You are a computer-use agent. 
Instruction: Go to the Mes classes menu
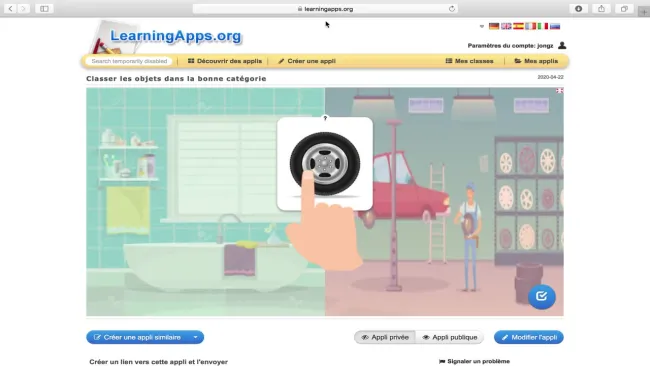pos(469,61)
